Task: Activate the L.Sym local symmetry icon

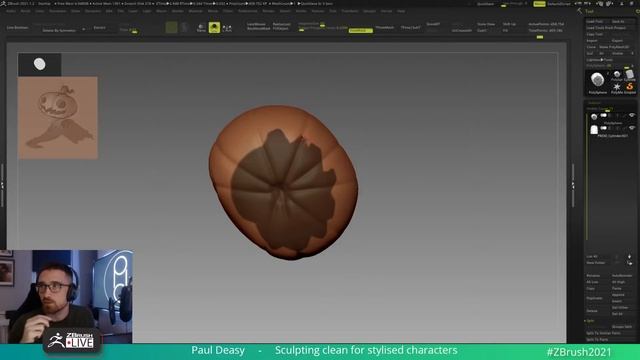Action: pos(227,28)
